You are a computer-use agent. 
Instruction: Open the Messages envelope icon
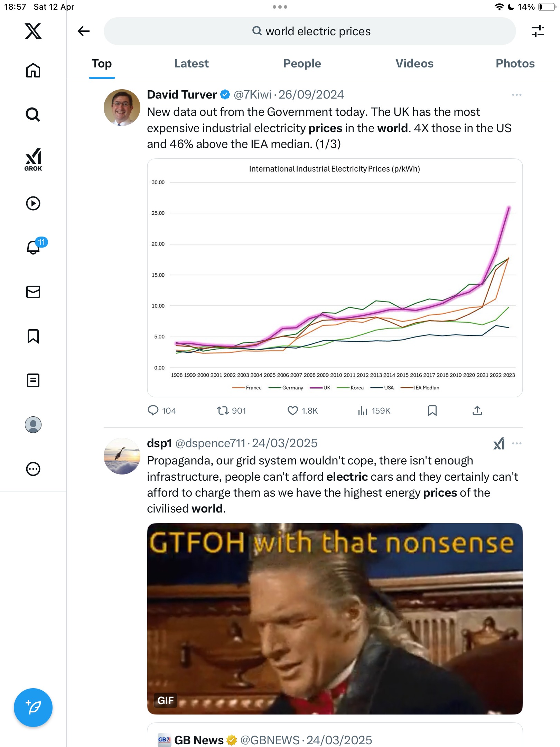click(33, 292)
